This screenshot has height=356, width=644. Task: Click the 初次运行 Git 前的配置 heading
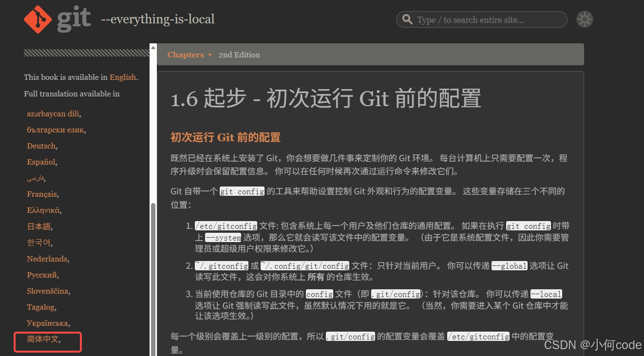click(x=225, y=137)
